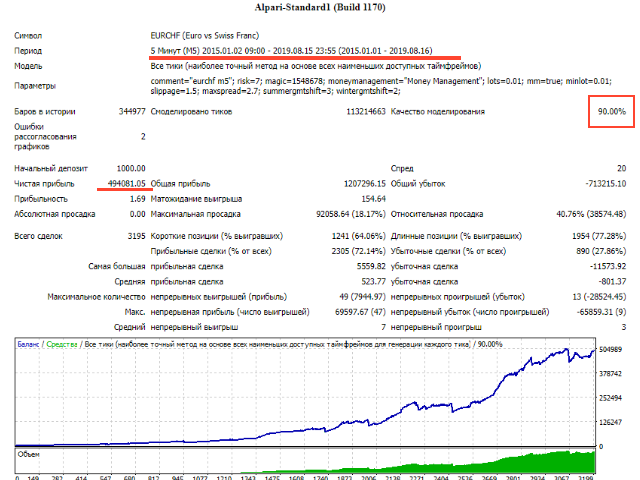Click the largest loss trade value -11573.92

(608, 266)
